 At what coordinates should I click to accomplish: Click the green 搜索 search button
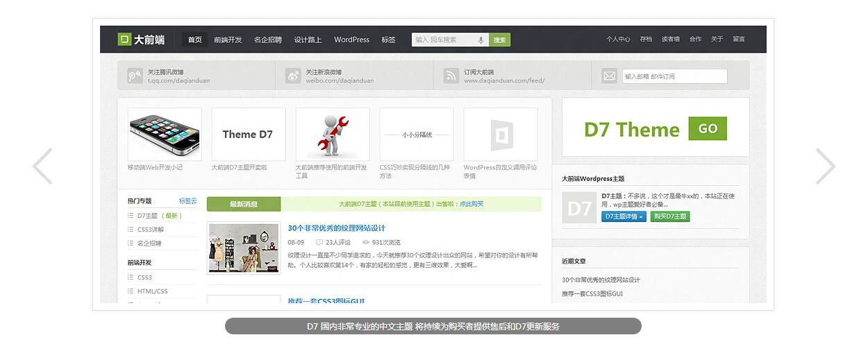(x=500, y=40)
